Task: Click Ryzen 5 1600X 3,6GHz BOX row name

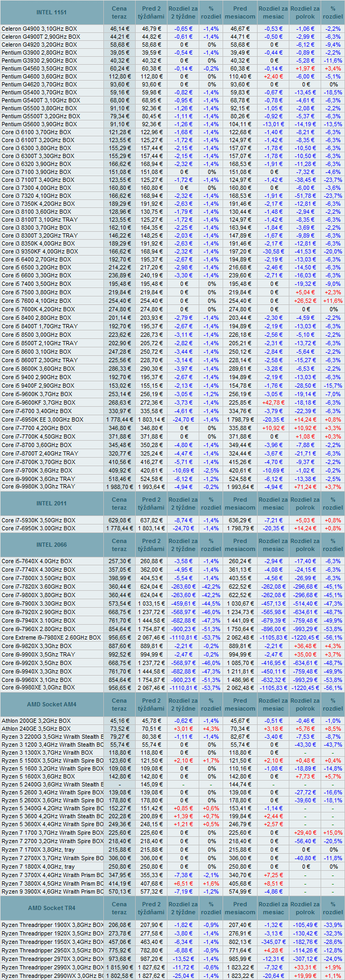Action: pos(38,776)
